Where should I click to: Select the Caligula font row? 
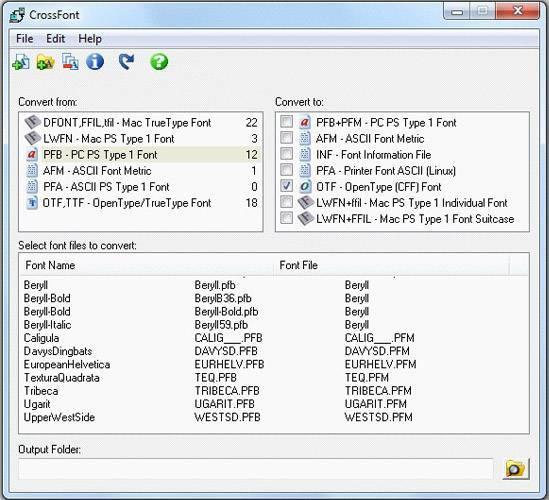274,338
